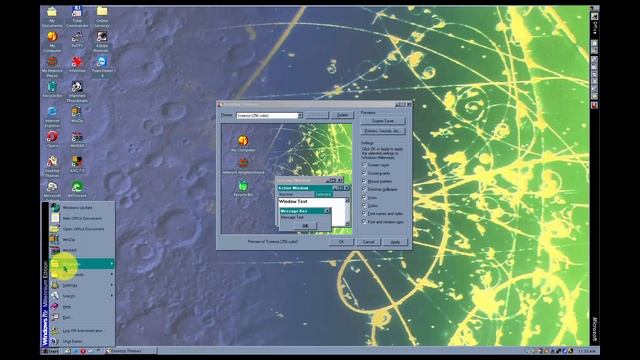Toggle Font and window sizes checkbox
Screen dimensions: 640x360
click(364, 222)
